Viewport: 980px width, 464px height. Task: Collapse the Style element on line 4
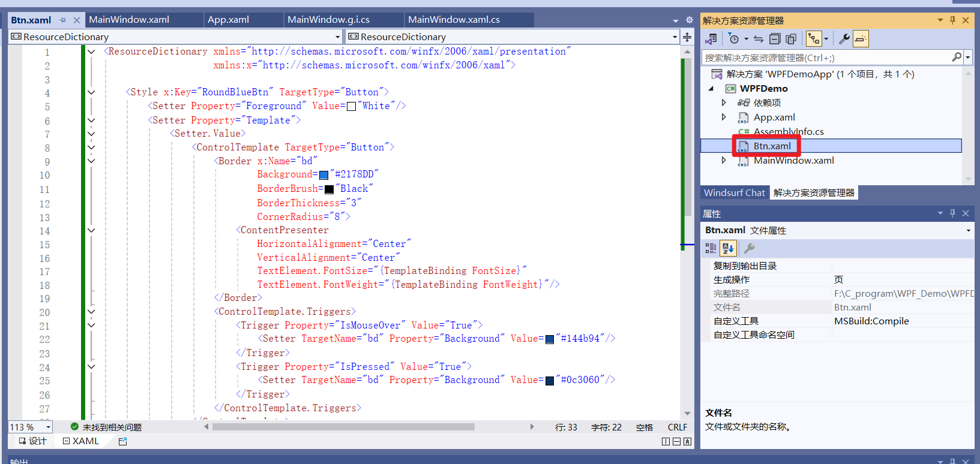pos(91,92)
